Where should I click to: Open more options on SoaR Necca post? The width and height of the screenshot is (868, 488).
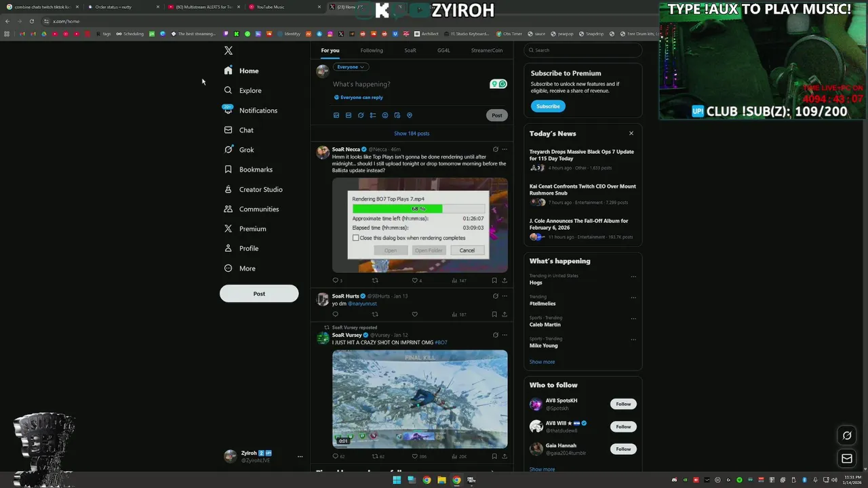point(505,150)
